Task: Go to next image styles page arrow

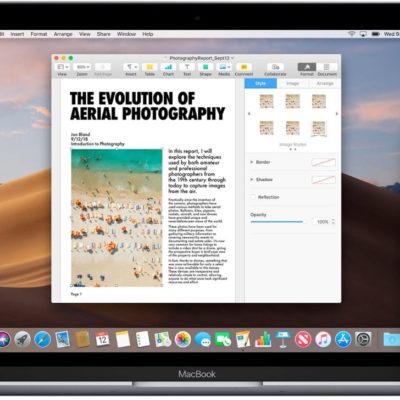Action: coord(337,114)
